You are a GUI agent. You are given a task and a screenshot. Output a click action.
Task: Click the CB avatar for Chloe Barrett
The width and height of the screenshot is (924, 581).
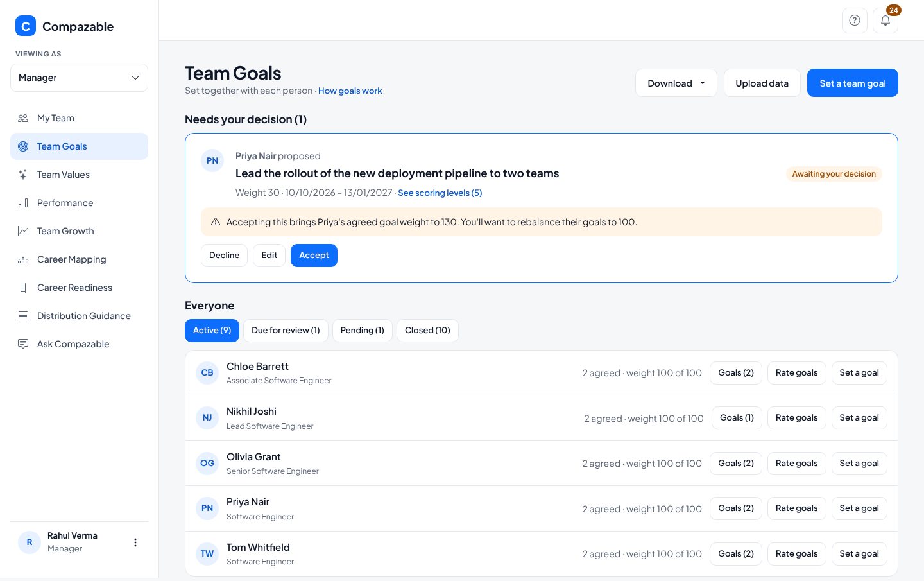pos(207,373)
